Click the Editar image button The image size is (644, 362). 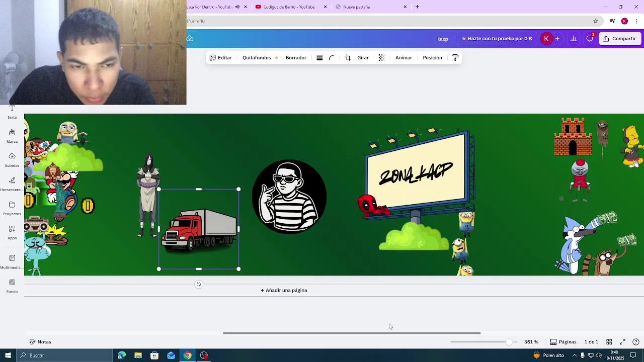point(221,58)
